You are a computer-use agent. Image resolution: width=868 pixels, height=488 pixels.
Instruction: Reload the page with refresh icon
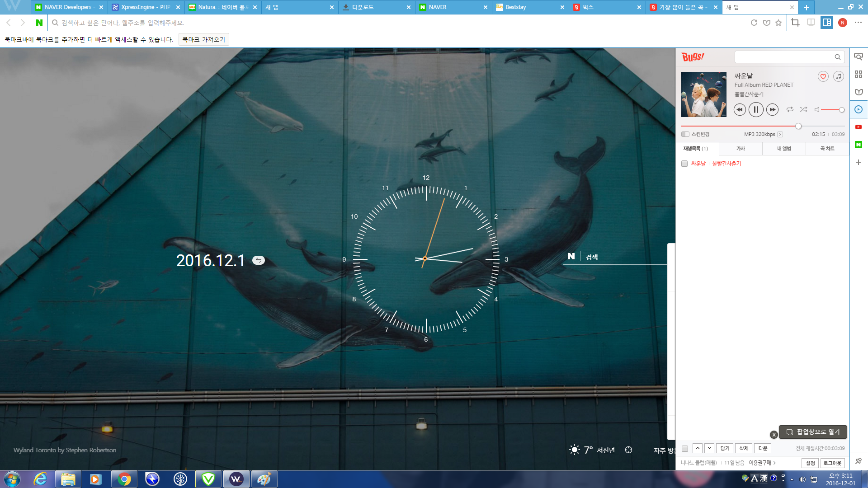(x=754, y=23)
